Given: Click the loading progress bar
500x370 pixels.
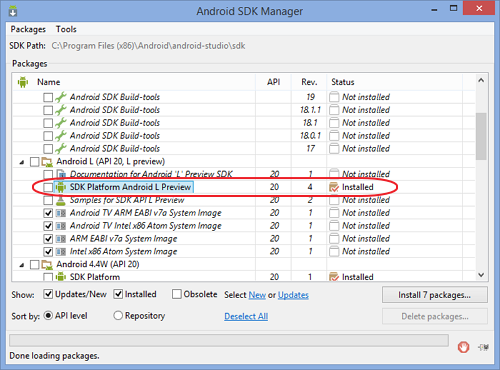Looking at the screenshot, I should point(229,340).
